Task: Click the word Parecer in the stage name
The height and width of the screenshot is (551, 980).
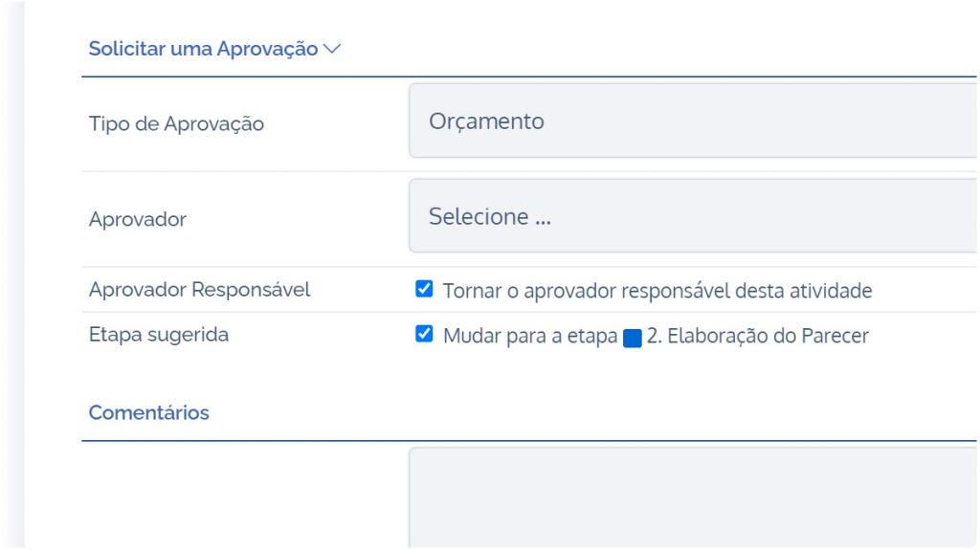Action: pyautogui.click(x=835, y=336)
